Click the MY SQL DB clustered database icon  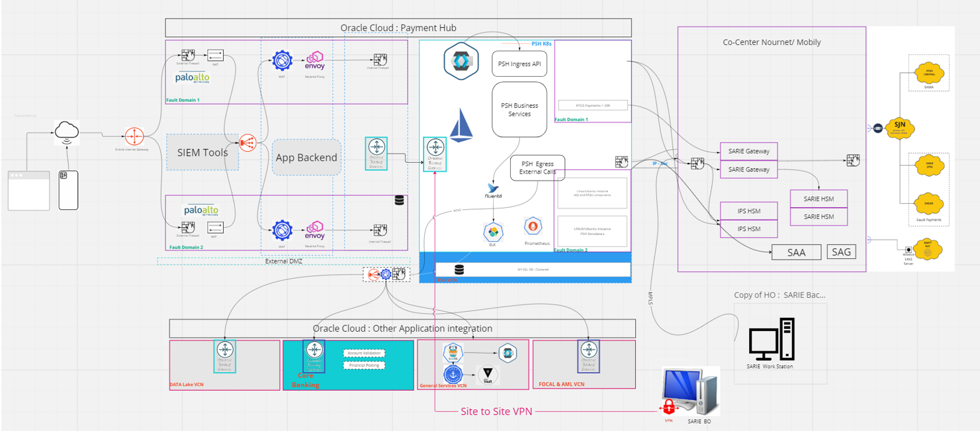459,269
